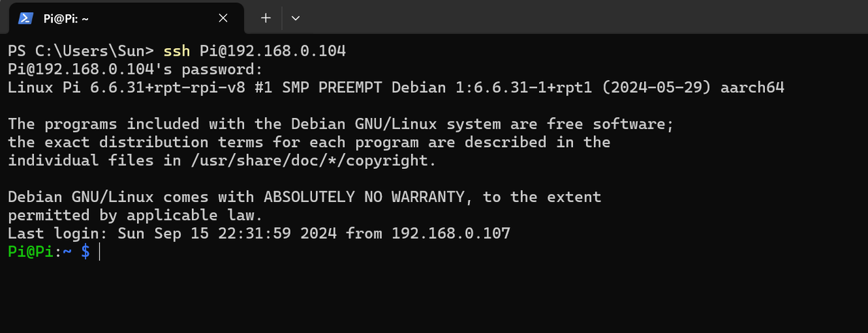Screen dimensions: 868x333
Task: Click the "PS C:\Users\Sun>" PowerShell prompt
Action: coord(81,51)
